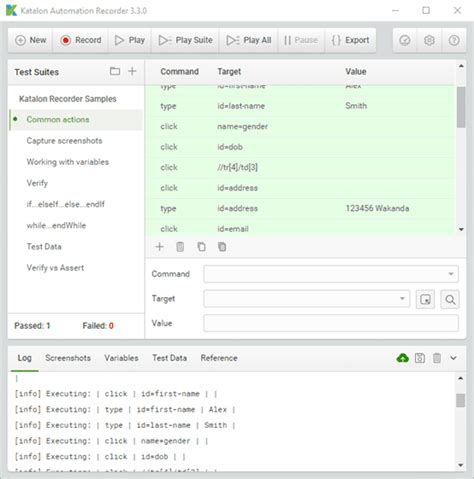The height and width of the screenshot is (479, 474).
Task: Collapse the log panel with chevron
Action: click(453, 358)
